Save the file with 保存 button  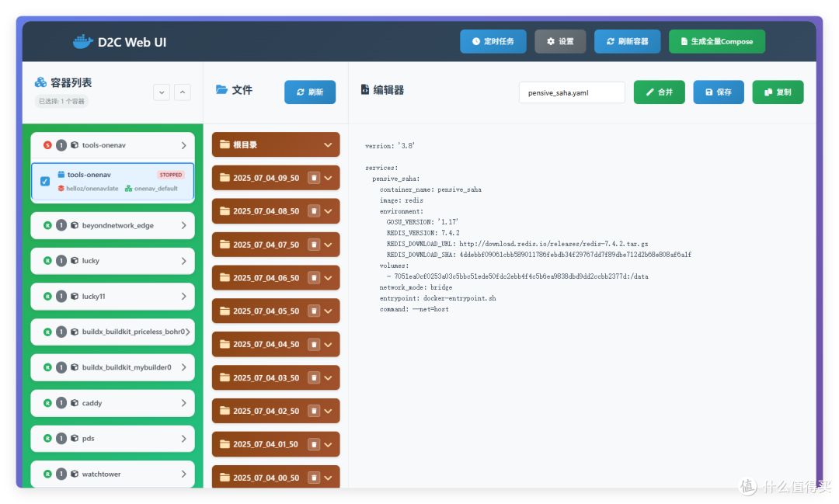(x=719, y=92)
